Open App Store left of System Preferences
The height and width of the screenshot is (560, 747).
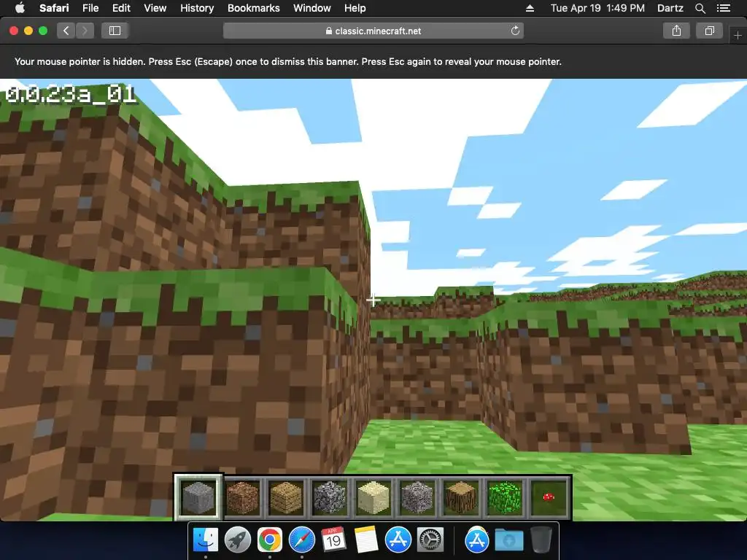[x=398, y=540]
